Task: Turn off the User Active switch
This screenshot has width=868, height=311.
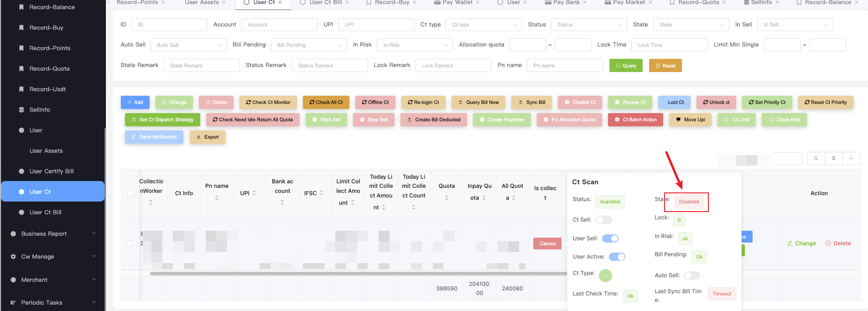Action: pos(617,257)
